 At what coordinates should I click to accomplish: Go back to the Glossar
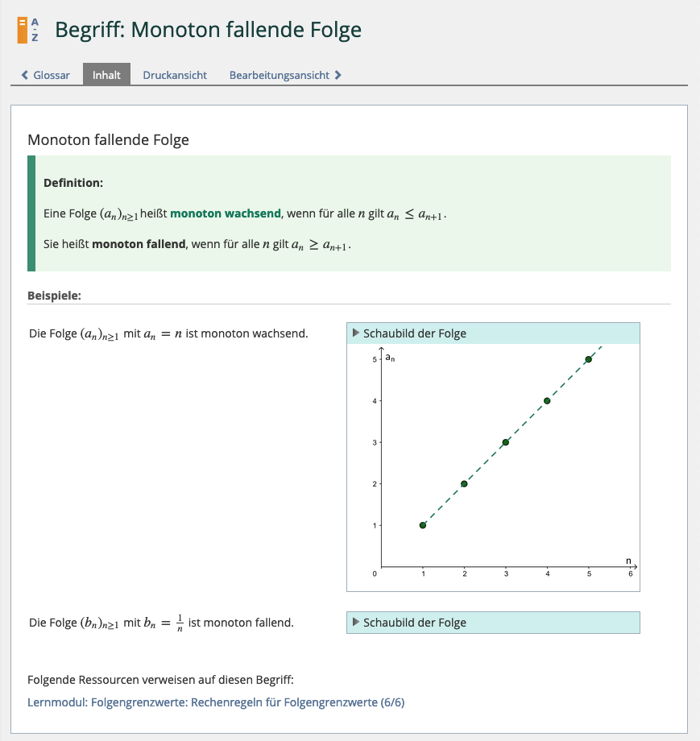pos(51,76)
